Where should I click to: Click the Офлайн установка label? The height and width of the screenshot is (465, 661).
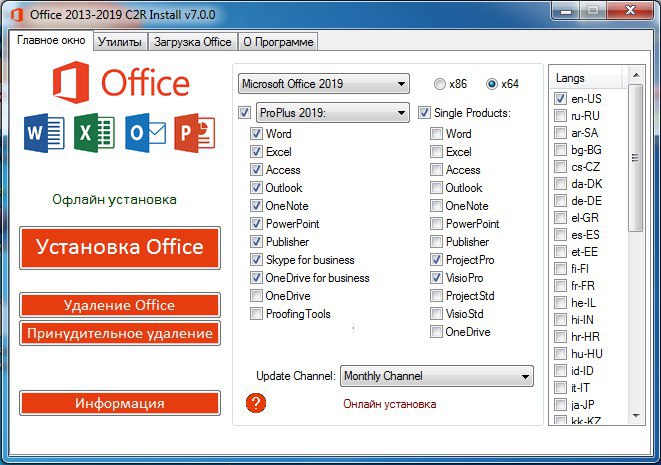pos(114,199)
